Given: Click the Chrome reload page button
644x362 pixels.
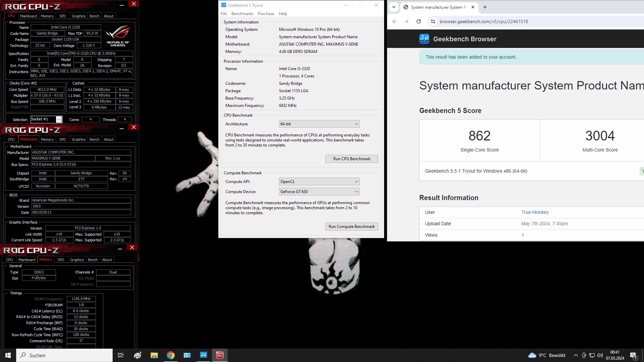Looking at the screenshot, I should point(419,21).
